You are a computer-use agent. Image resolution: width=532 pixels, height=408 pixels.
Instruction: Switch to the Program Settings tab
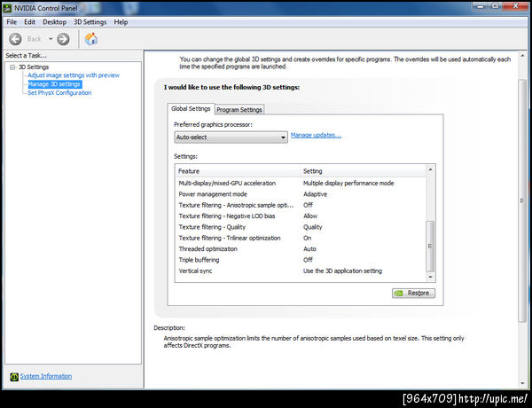[x=239, y=110]
